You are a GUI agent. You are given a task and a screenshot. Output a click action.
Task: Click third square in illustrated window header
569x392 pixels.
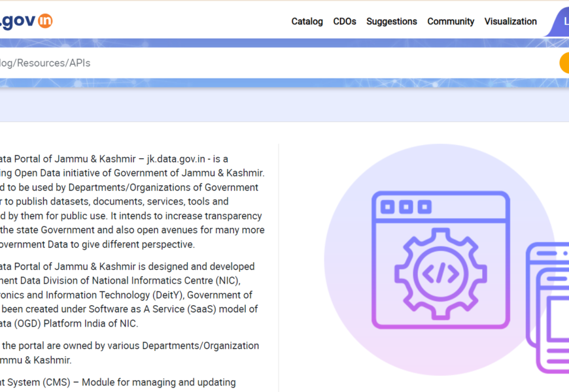(x=424, y=207)
